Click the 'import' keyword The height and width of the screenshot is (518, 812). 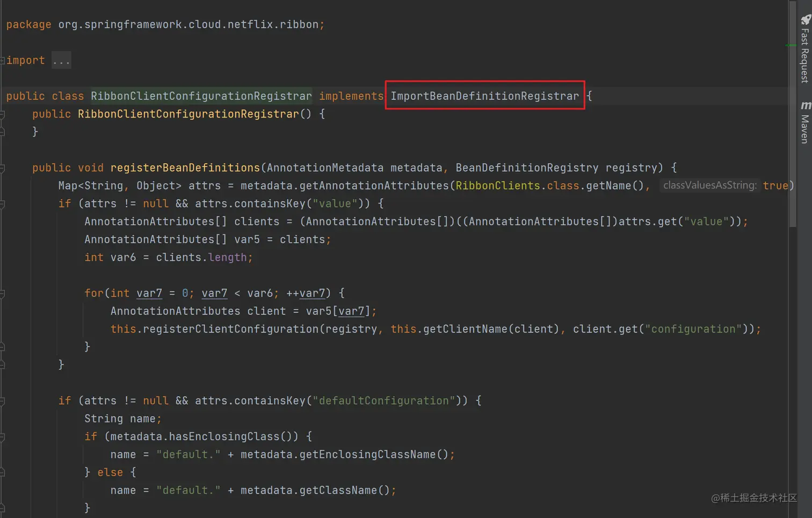(25, 60)
